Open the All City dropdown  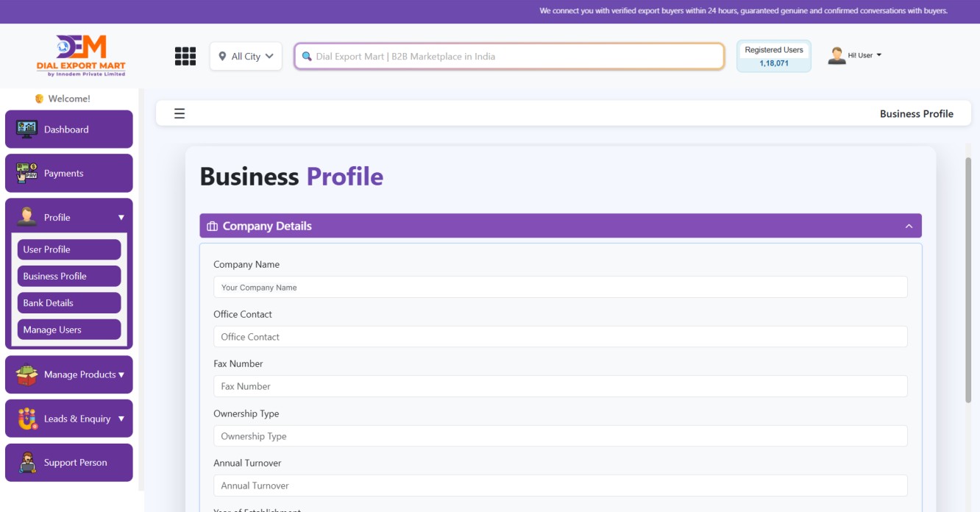click(246, 57)
